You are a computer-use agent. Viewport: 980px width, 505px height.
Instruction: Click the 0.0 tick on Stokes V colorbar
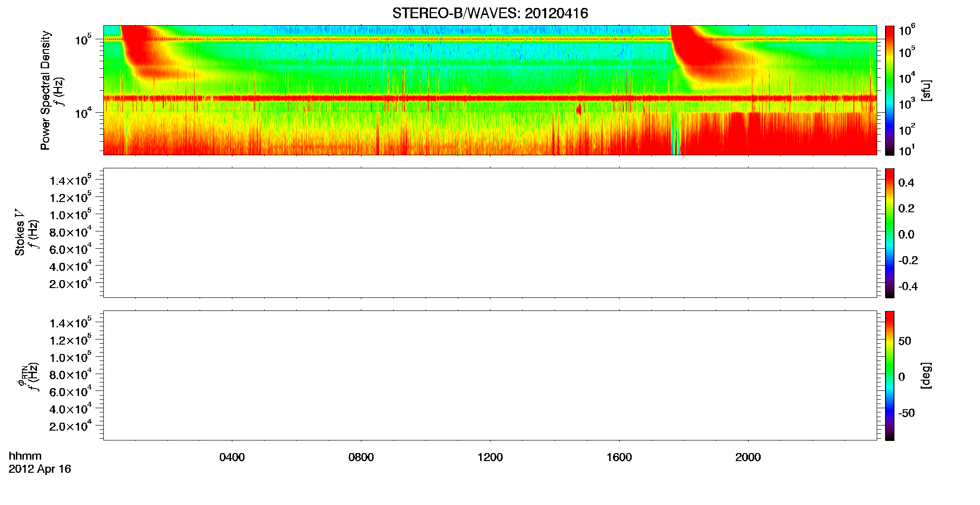906,235
